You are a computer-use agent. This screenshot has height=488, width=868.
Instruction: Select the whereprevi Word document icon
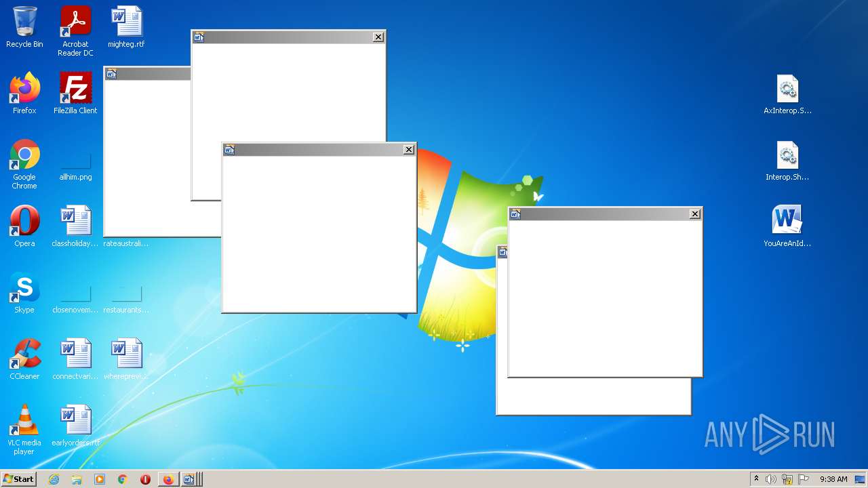pos(126,359)
